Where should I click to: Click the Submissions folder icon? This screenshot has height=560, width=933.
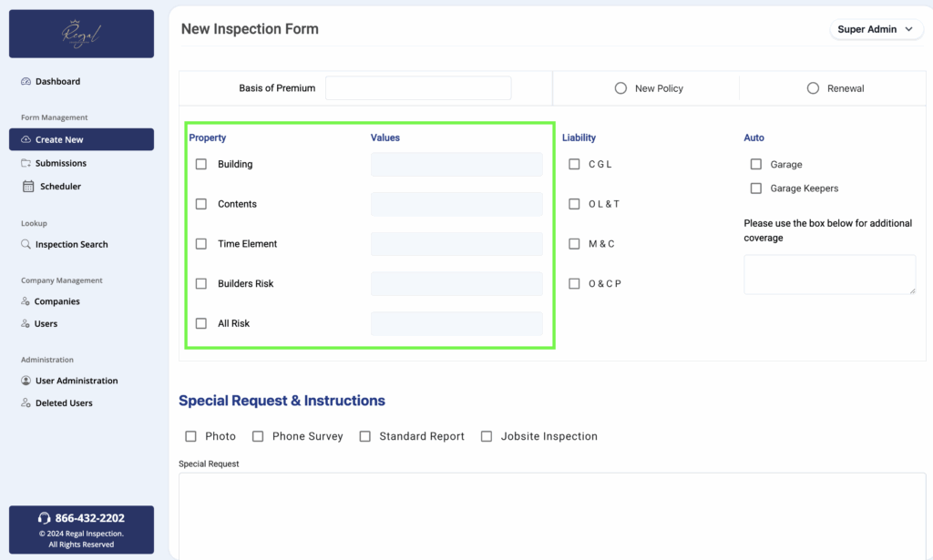(x=26, y=163)
